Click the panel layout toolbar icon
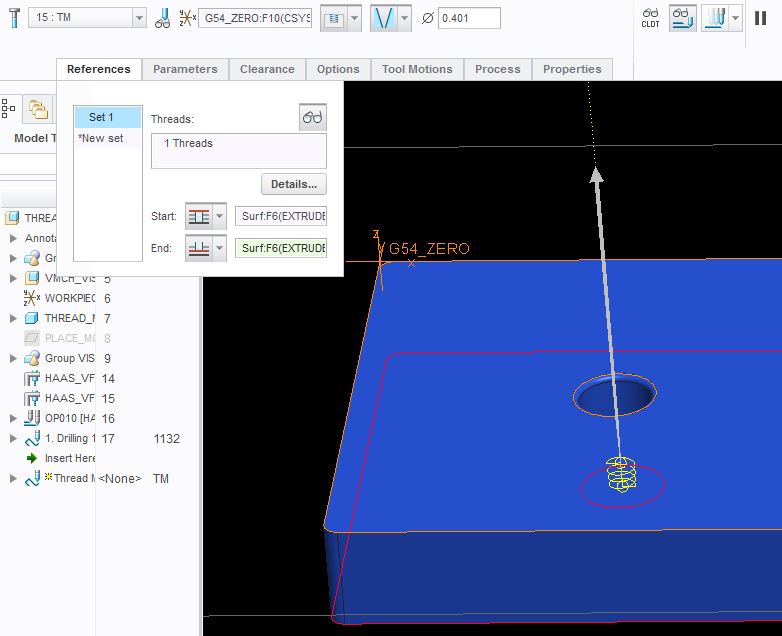 tap(334, 18)
